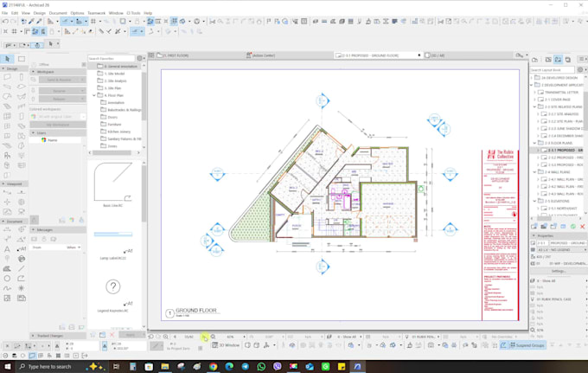588x373 pixels.
Task: Toggle snap guides button in second toolbar
Action: click(136, 31)
